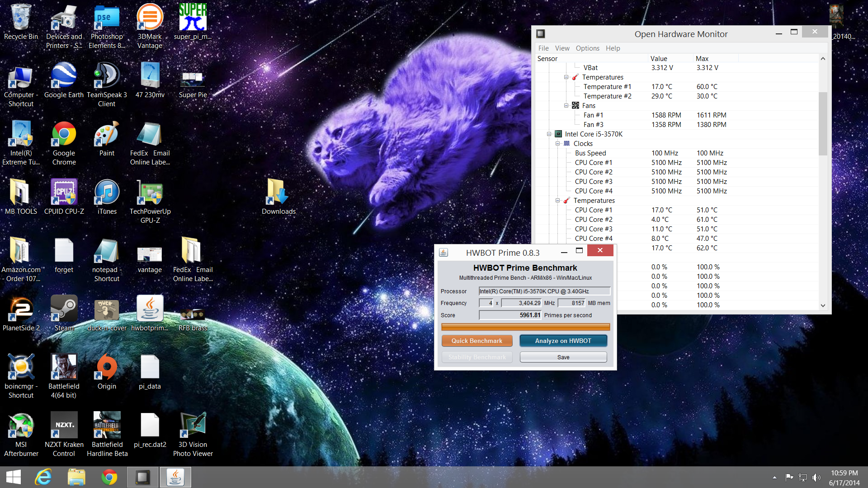Collapse the Intel Core i5-3570K node
The image size is (868, 488).
click(549, 134)
